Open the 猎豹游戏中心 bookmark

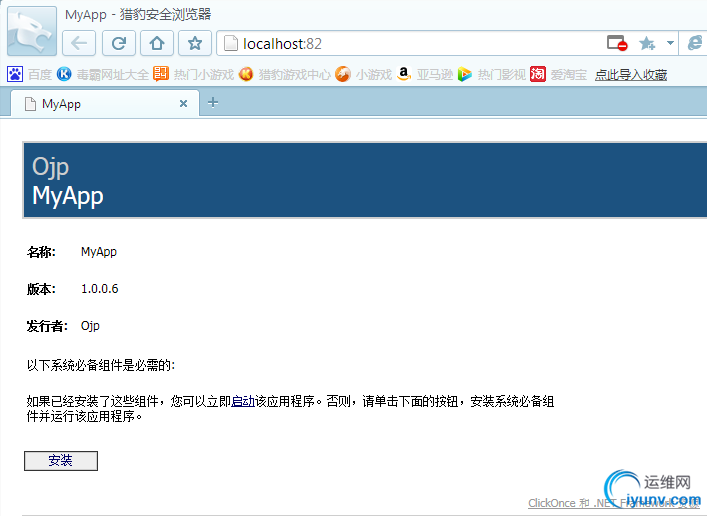[285, 74]
